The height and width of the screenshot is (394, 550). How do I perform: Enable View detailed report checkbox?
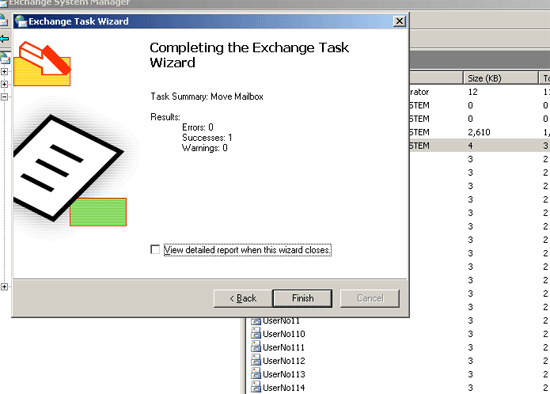click(x=155, y=249)
